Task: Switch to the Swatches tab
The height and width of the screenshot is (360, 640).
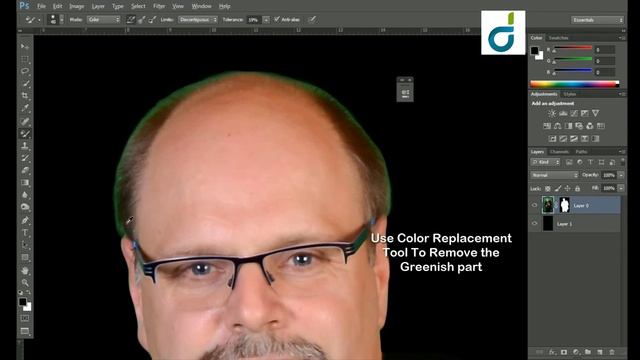Action: (558, 38)
